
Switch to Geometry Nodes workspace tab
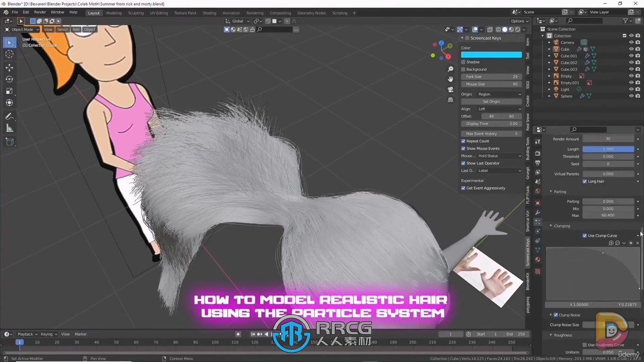click(x=311, y=13)
